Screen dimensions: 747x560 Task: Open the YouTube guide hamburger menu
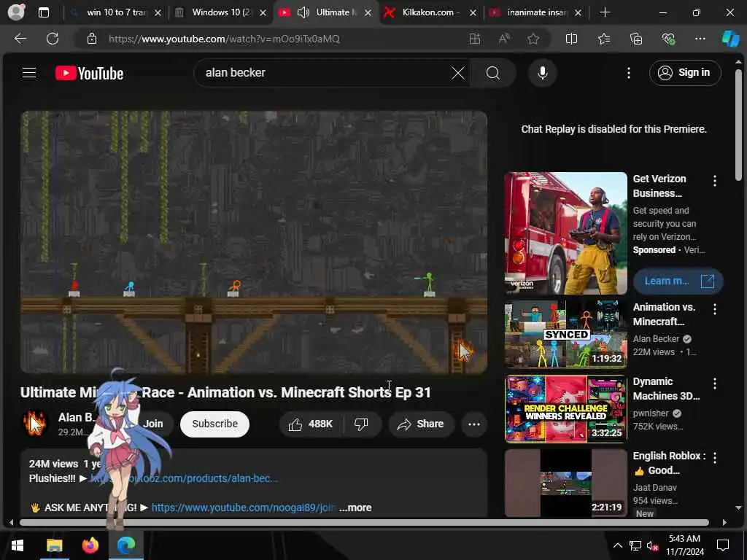(x=29, y=73)
